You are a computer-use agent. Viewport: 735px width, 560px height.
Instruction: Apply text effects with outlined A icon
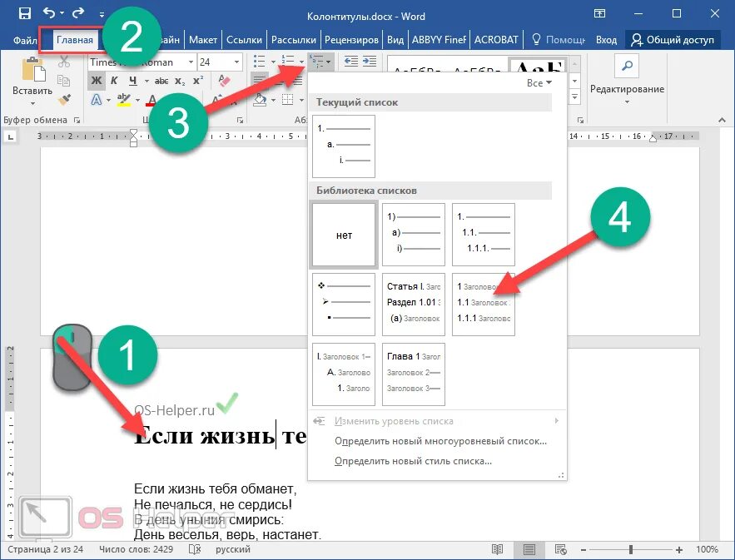[97, 99]
